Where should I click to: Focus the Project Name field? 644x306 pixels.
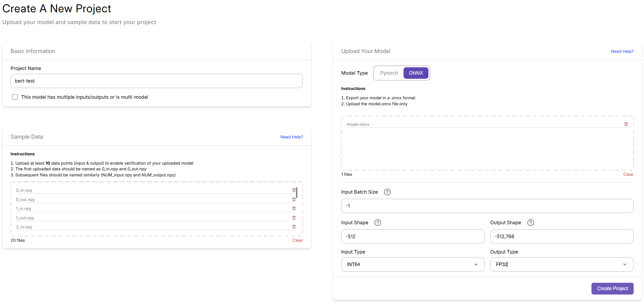(156, 81)
